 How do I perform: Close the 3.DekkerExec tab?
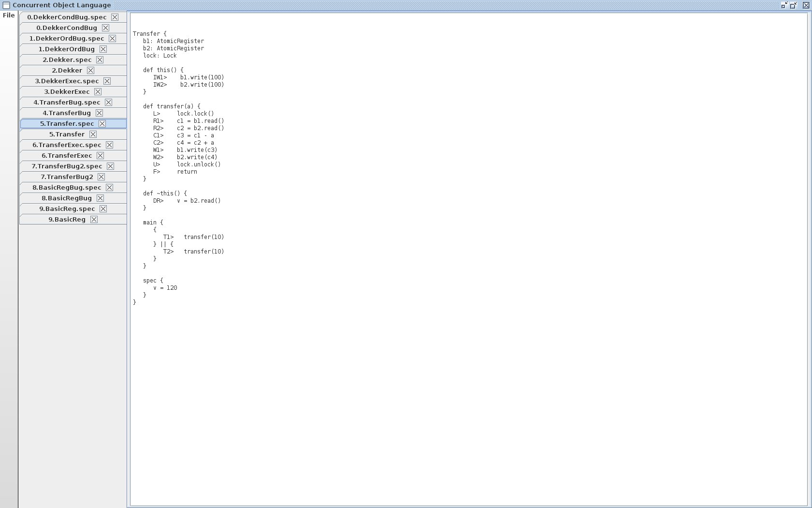point(98,91)
